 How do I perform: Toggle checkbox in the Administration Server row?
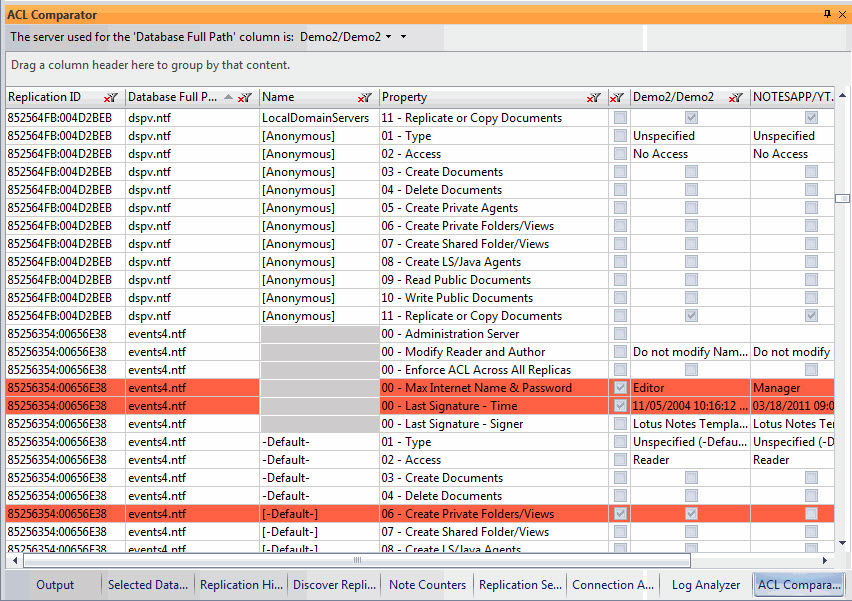click(620, 334)
